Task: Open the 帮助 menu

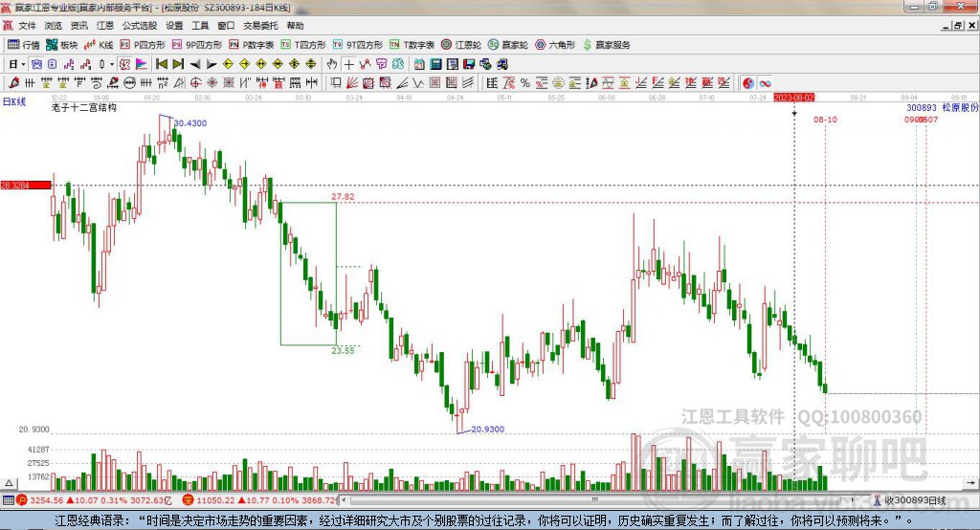Action: [x=295, y=26]
